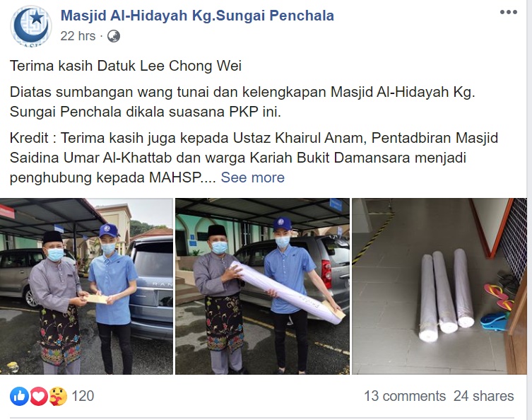Open photo of men holding carpet roll

pos(262,286)
